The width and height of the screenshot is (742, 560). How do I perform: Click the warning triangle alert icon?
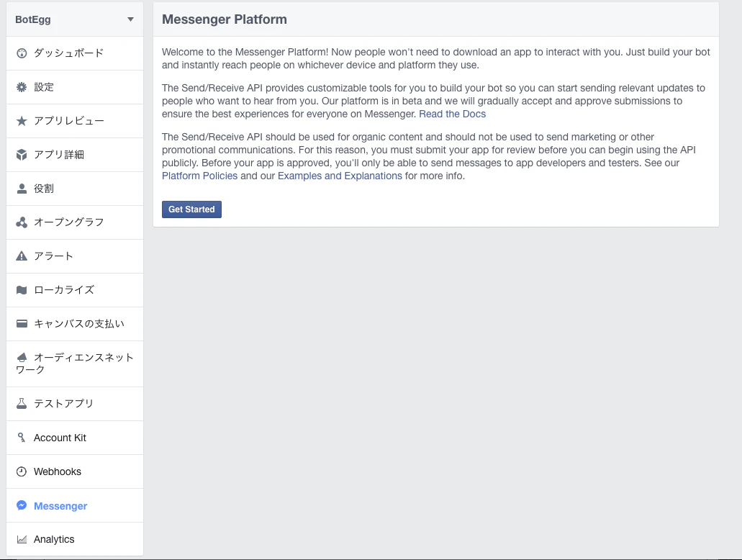22,256
